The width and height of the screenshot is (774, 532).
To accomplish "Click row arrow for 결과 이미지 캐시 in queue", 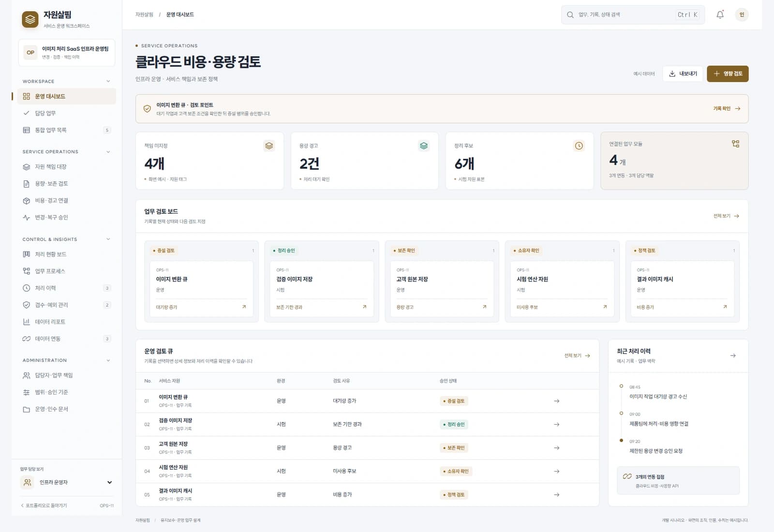I will click(556, 495).
